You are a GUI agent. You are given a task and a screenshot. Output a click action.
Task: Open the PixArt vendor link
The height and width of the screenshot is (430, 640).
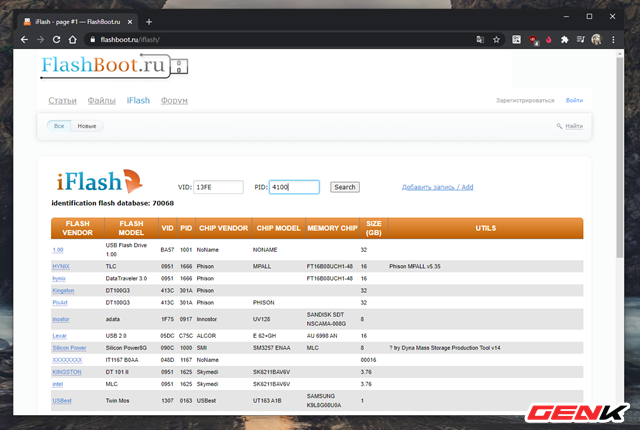60,303
